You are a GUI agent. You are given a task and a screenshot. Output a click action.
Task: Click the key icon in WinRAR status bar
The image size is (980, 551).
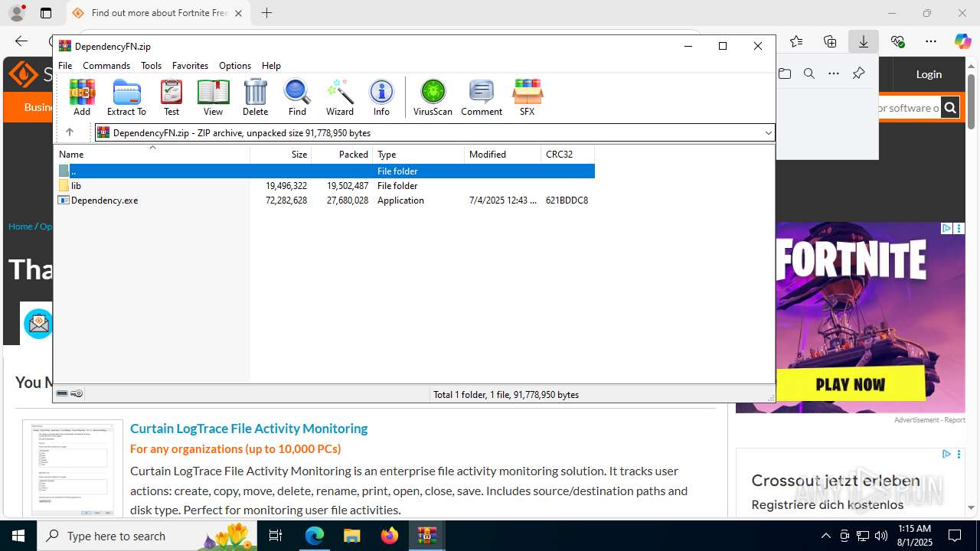[x=77, y=393]
